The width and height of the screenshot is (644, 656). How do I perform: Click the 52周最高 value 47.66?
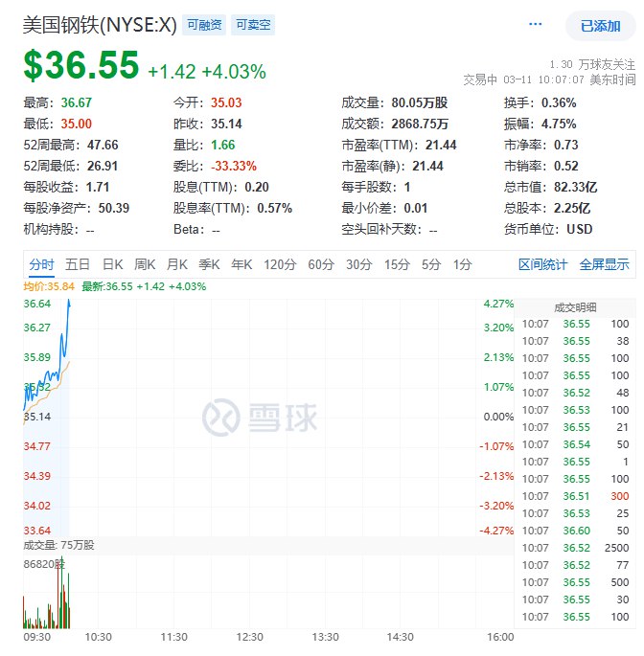pos(103,145)
